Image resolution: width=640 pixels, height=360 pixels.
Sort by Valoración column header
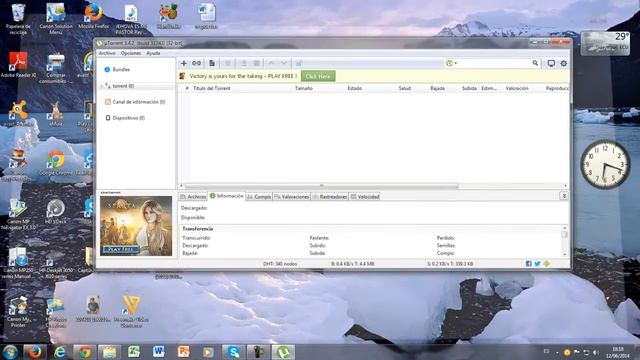(517, 88)
